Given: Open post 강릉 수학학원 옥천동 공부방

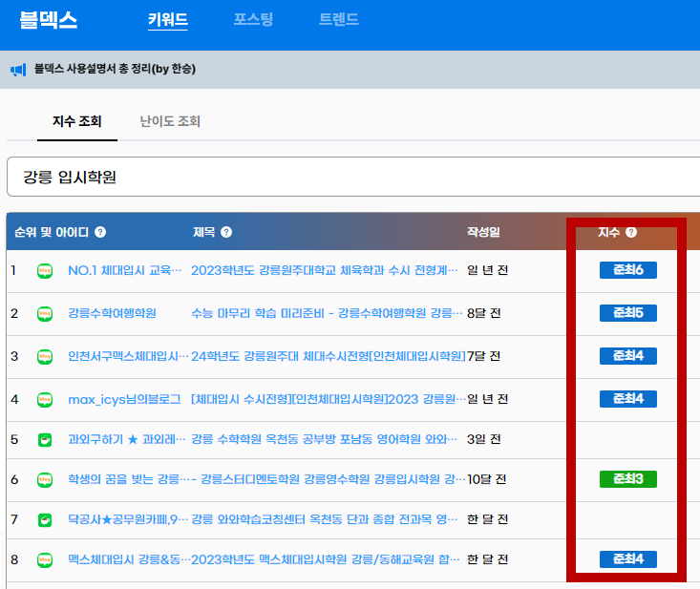Looking at the screenshot, I should tap(325, 439).
